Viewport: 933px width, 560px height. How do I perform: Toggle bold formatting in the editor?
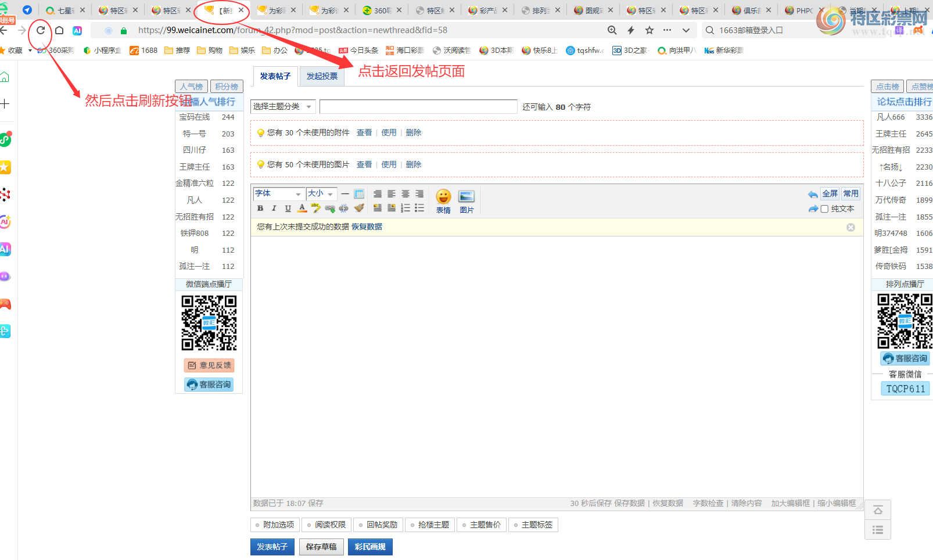260,208
